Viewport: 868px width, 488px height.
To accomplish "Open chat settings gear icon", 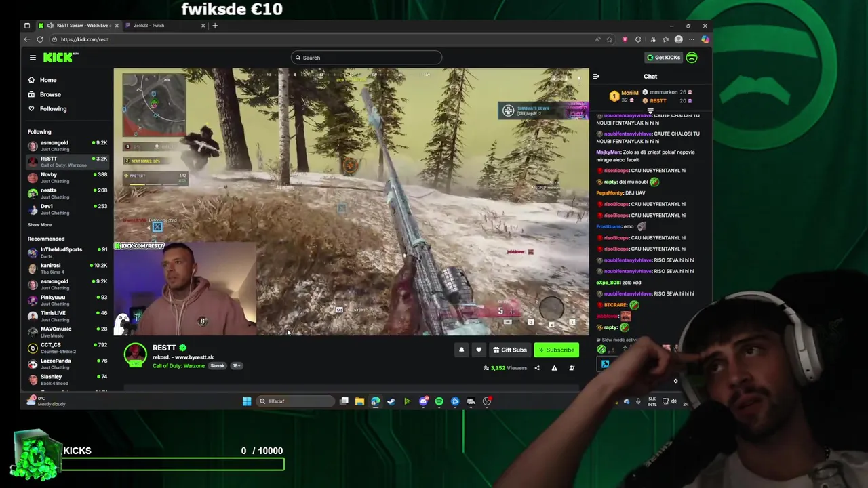I will (675, 381).
